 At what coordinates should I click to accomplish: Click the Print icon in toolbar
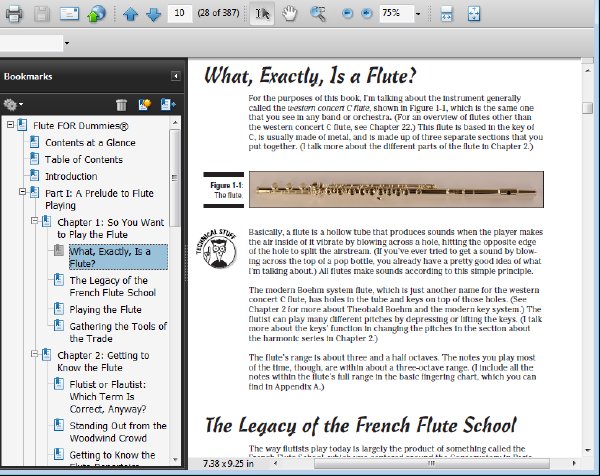pos(14,14)
